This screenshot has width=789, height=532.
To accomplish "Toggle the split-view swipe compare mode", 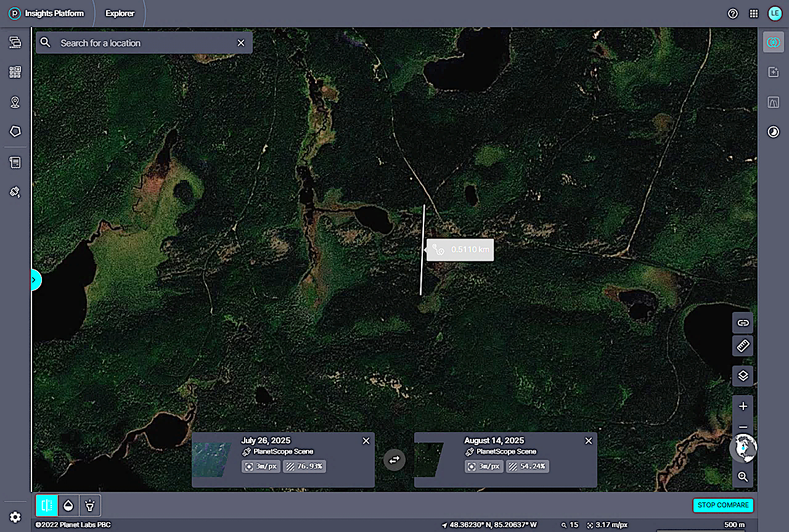I will point(46,505).
